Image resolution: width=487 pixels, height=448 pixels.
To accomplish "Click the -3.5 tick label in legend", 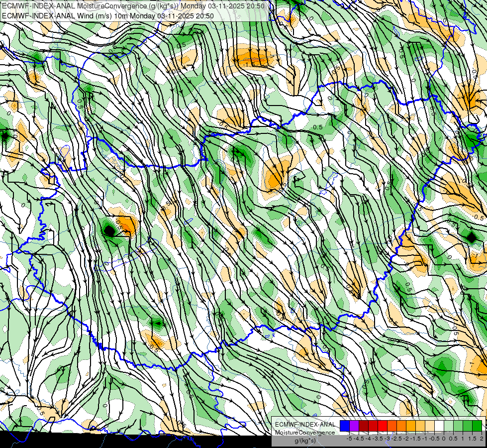I will tap(378, 439).
